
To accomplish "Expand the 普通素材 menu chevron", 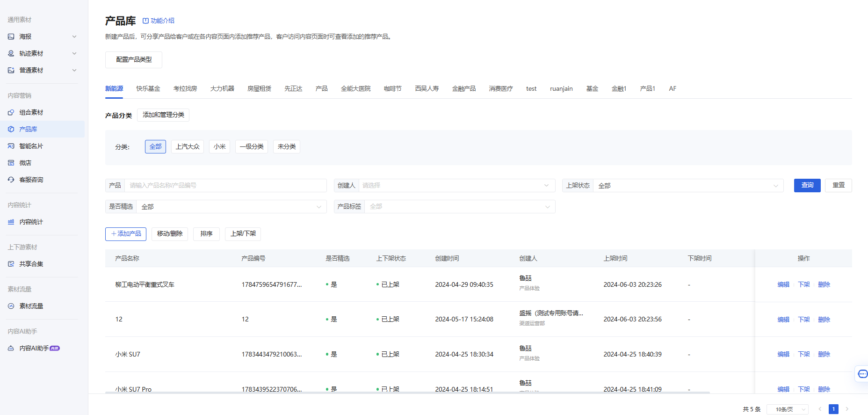I will point(74,70).
